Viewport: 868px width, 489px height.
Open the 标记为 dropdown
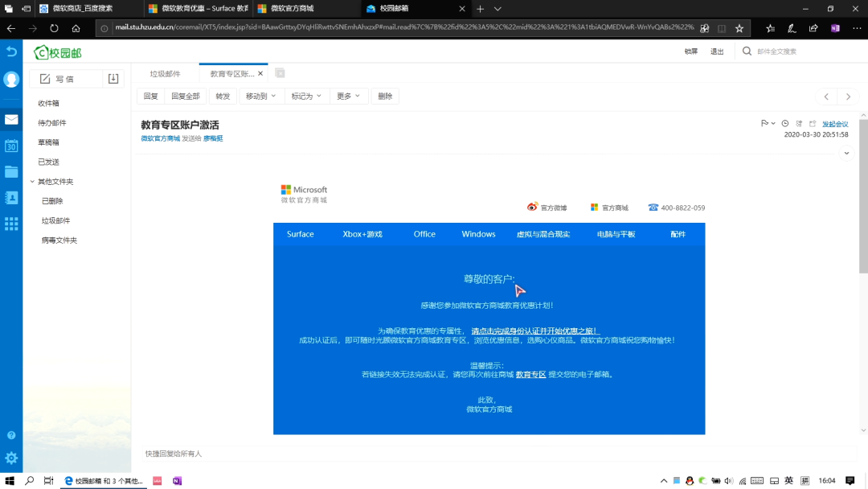point(306,97)
